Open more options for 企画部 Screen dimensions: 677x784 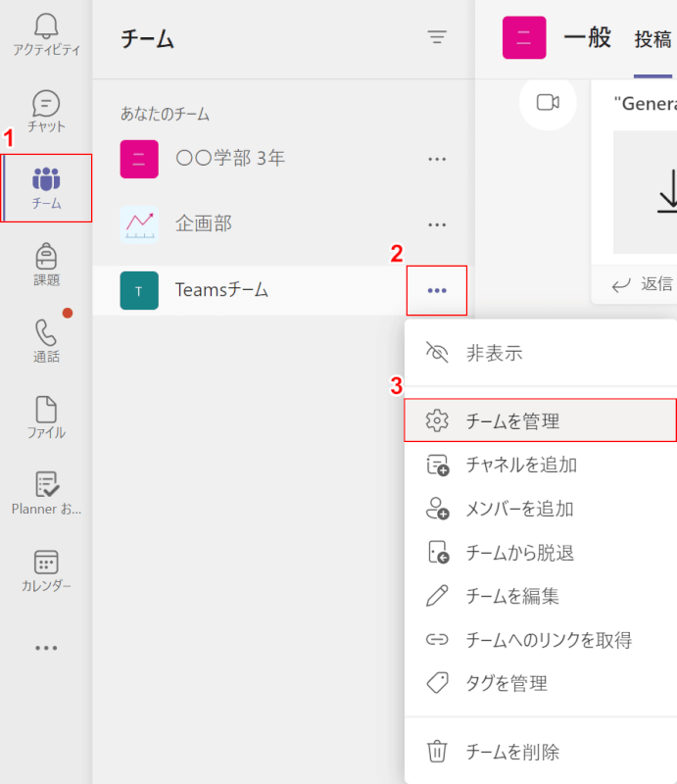tap(437, 225)
